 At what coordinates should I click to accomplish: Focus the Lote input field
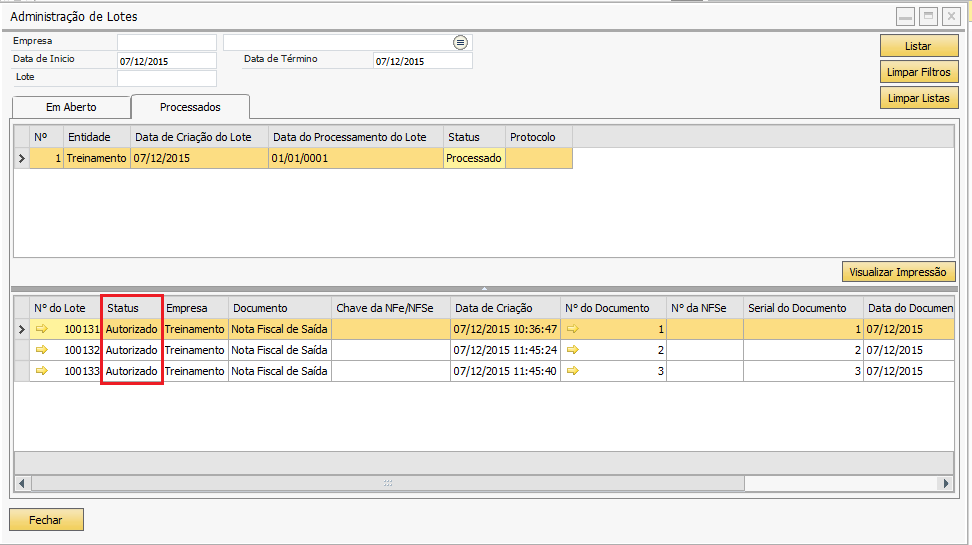pos(167,78)
